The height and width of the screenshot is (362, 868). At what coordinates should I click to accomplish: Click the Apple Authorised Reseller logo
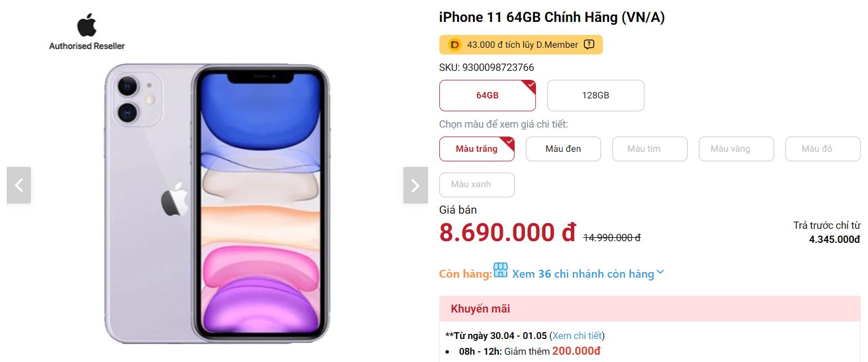(87, 33)
